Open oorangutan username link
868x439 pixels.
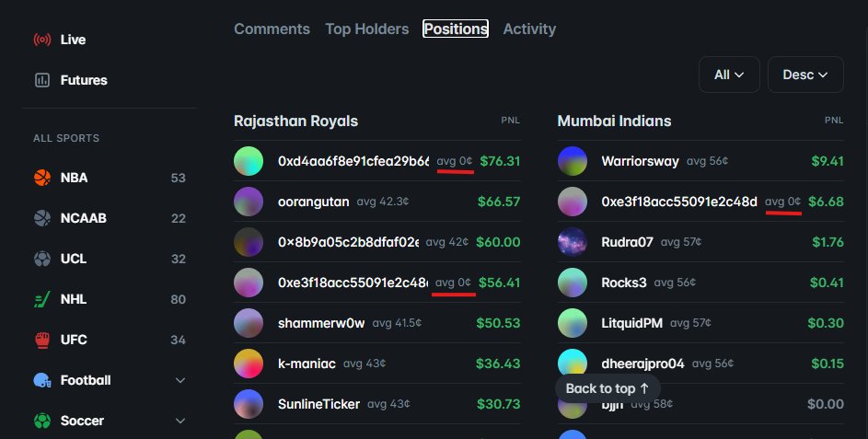click(x=313, y=202)
